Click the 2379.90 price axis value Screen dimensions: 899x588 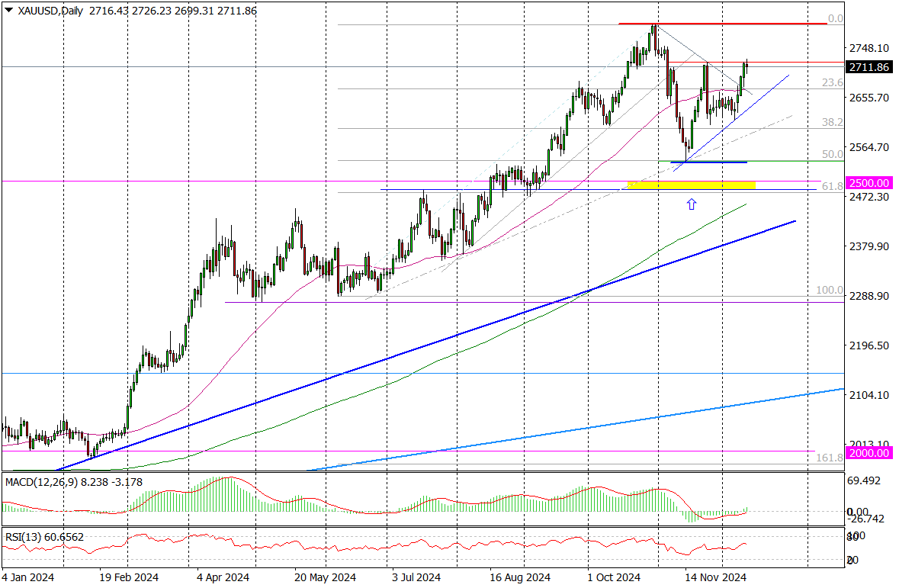click(x=869, y=246)
